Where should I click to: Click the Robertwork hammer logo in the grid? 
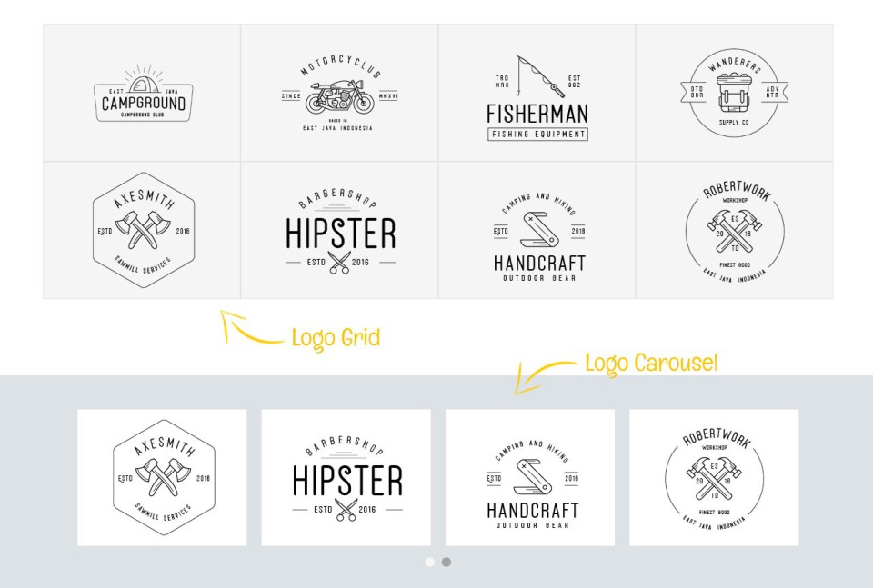[x=735, y=230]
